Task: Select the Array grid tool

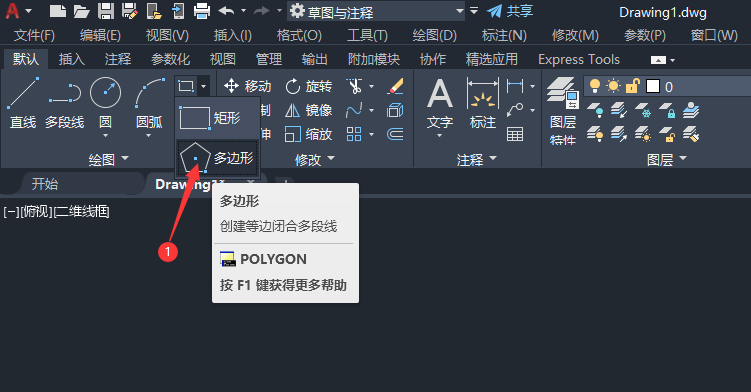Action: [354, 134]
